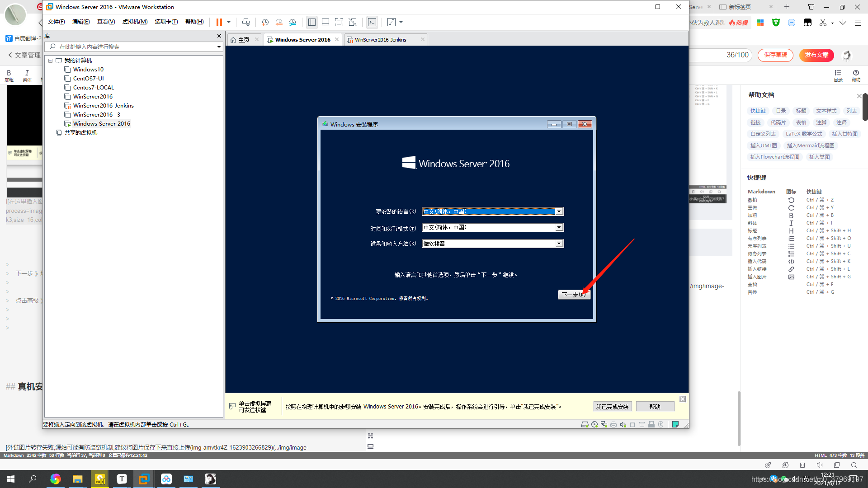The height and width of the screenshot is (488, 868).
Task: Click 我已完成安装 completion button
Action: coord(612,406)
